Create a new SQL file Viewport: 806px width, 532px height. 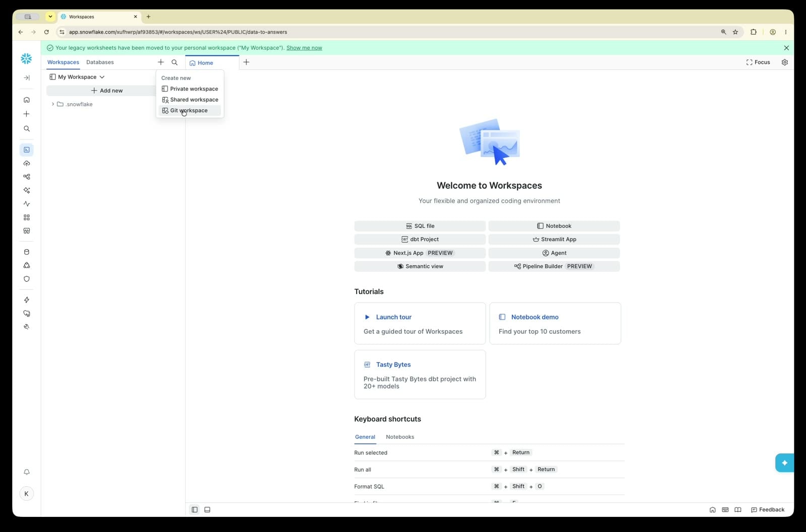tap(420, 226)
